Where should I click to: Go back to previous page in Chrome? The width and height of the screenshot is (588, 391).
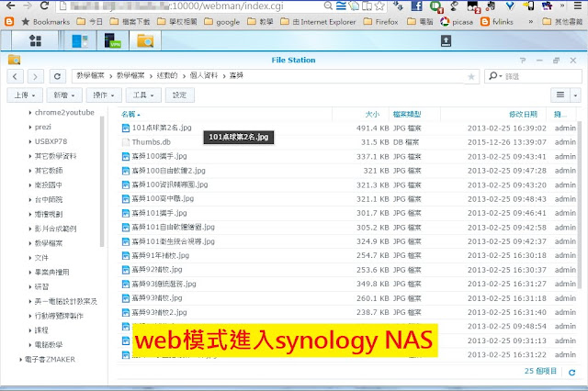10,6
